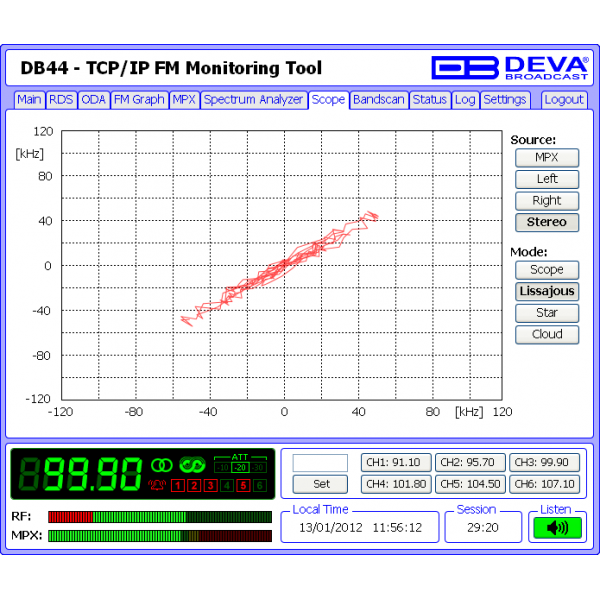The image size is (600, 600).
Task: Tune to preset CH2: 95.70
Action: [x=470, y=463]
